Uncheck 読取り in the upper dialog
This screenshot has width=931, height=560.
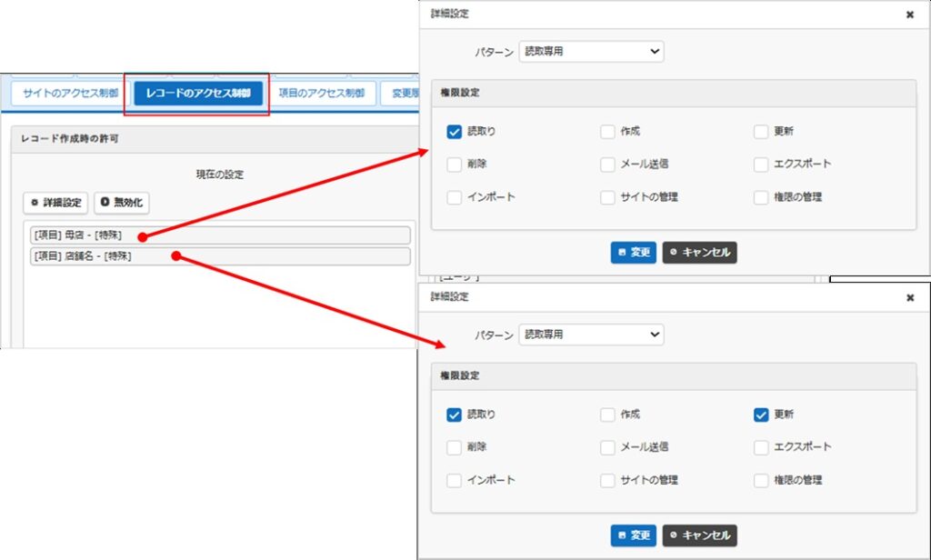tap(455, 132)
